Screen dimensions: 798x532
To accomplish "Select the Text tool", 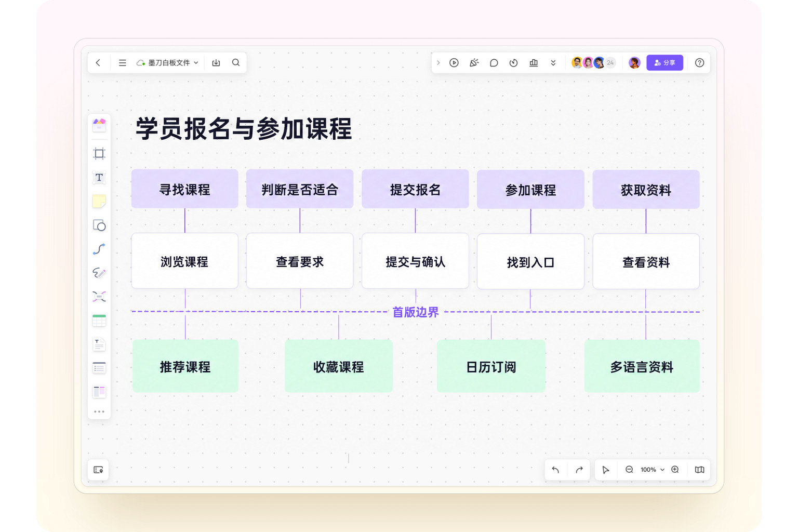I will coord(99,178).
